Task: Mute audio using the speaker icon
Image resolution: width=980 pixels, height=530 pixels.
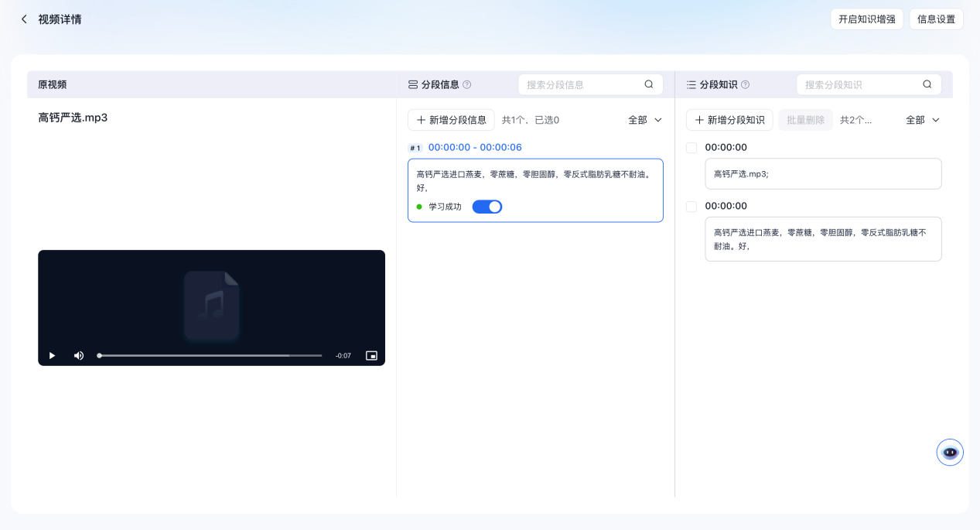Action: click(78, 356)
